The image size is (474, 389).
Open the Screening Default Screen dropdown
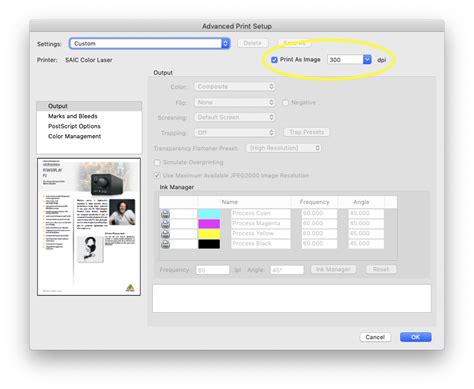point(235,117)
